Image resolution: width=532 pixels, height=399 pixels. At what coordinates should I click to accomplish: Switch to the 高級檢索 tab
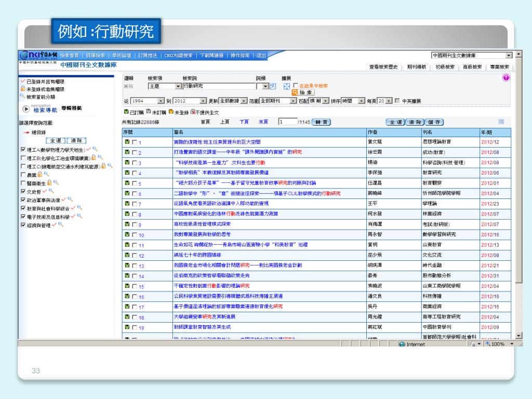point(473,67)
